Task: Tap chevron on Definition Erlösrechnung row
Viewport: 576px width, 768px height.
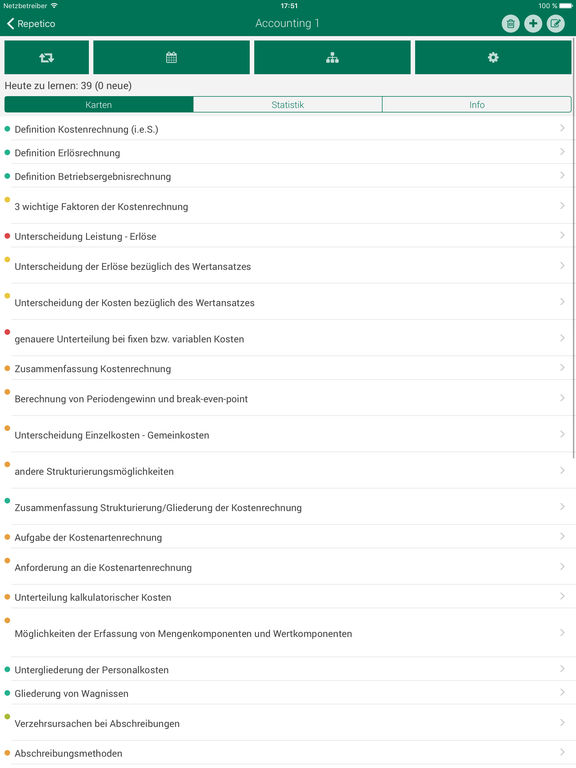Action: point(562,151)
